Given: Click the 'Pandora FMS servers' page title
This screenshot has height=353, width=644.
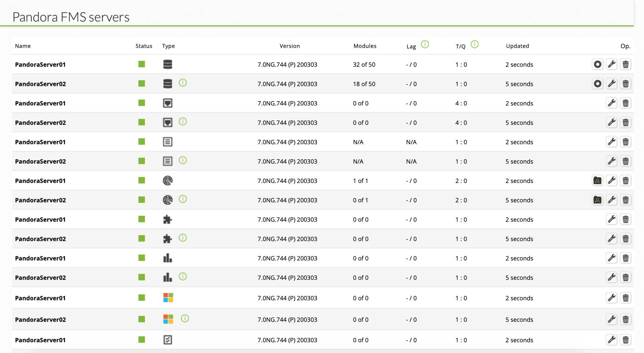Looking at the screenshot, I should (71, 17).
